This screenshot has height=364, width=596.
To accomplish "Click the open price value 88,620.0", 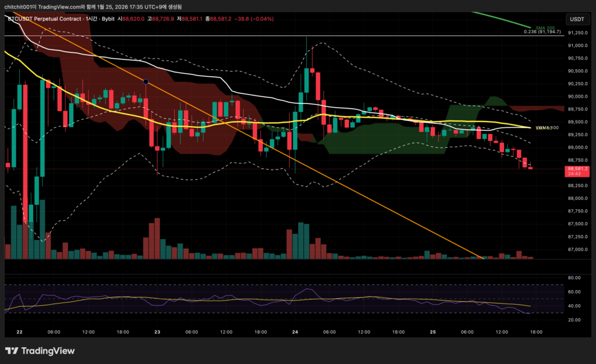I will pos(133,19).
